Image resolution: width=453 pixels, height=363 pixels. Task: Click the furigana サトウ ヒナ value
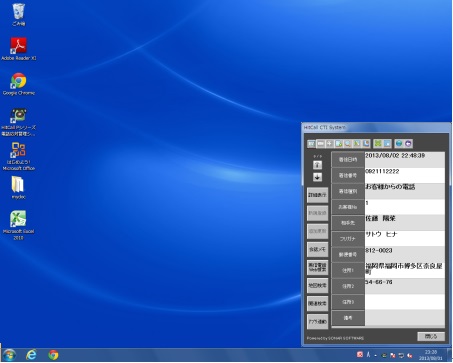coord(381,235)
